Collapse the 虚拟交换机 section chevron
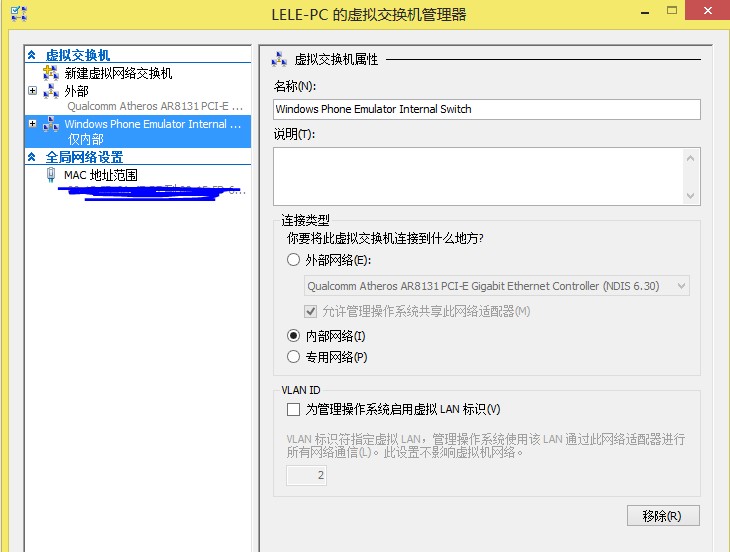Image resolution: width=730 pixels, height=552 pixels. click(32, 55)
